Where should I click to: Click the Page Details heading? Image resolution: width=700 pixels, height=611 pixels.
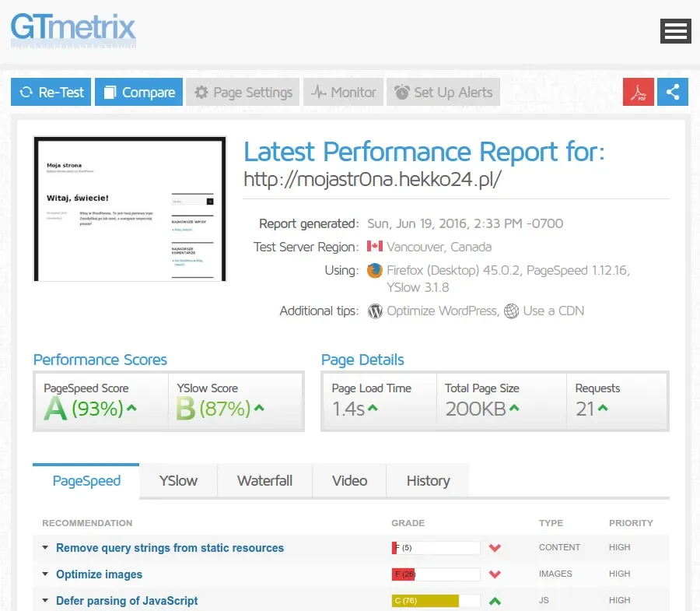pos(362,360)
